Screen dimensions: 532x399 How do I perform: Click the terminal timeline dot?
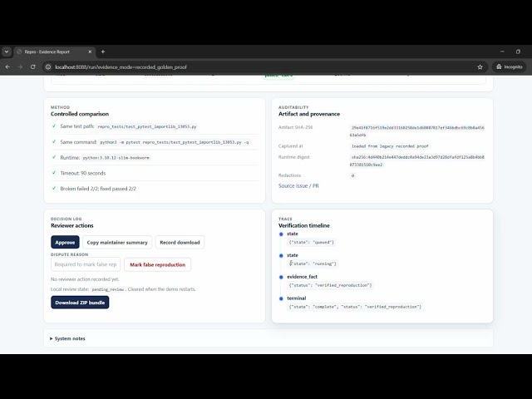coord(281,298)
